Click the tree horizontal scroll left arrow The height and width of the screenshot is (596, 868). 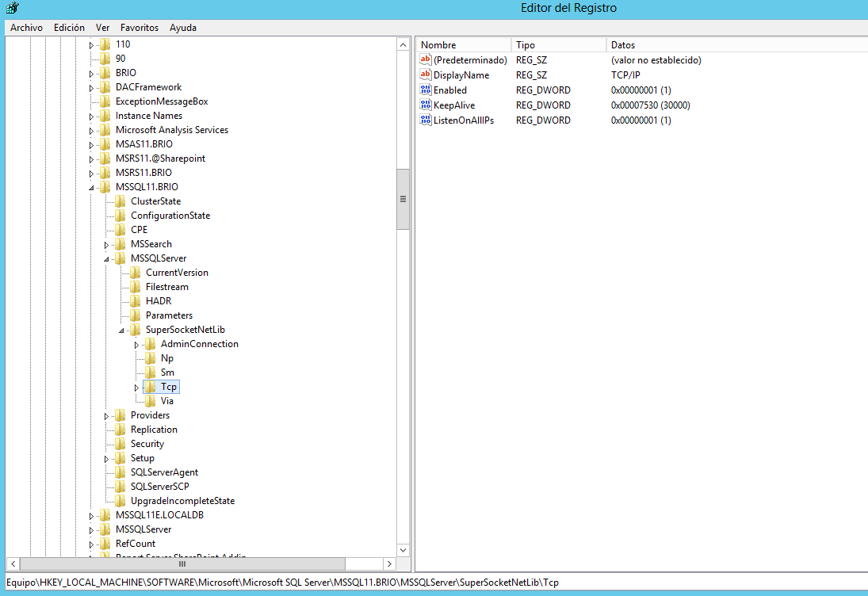pos(13,564)
